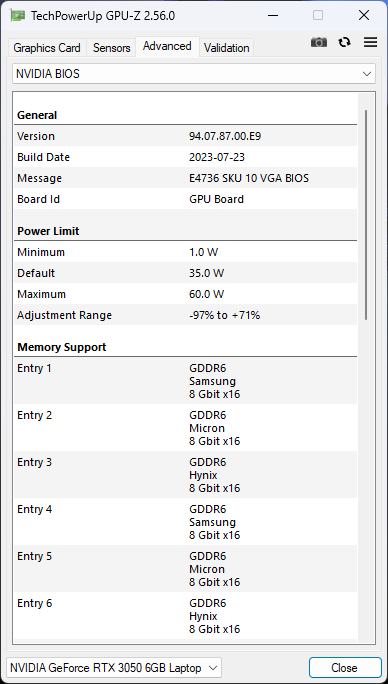Click the Adjustment Range row
The height and width of the screenshot is (684, 388).
tap(185, 315)
